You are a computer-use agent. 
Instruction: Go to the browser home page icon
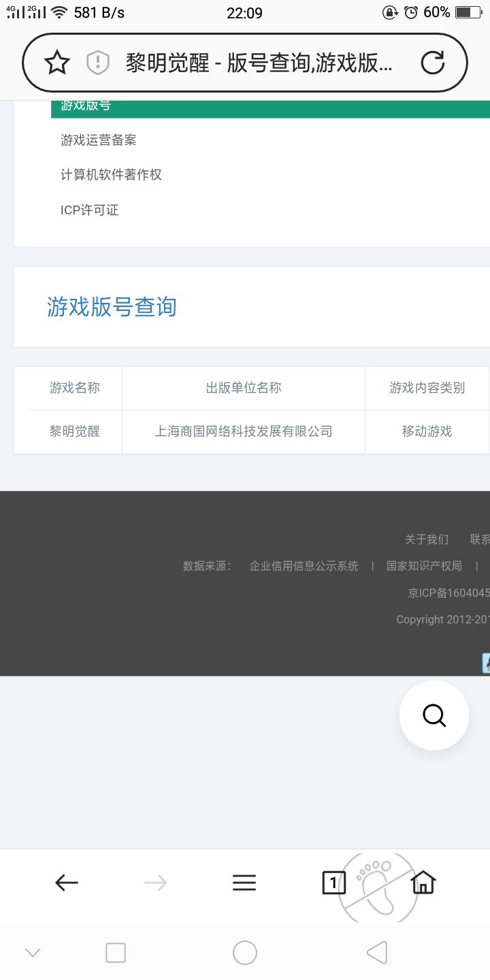423,883
